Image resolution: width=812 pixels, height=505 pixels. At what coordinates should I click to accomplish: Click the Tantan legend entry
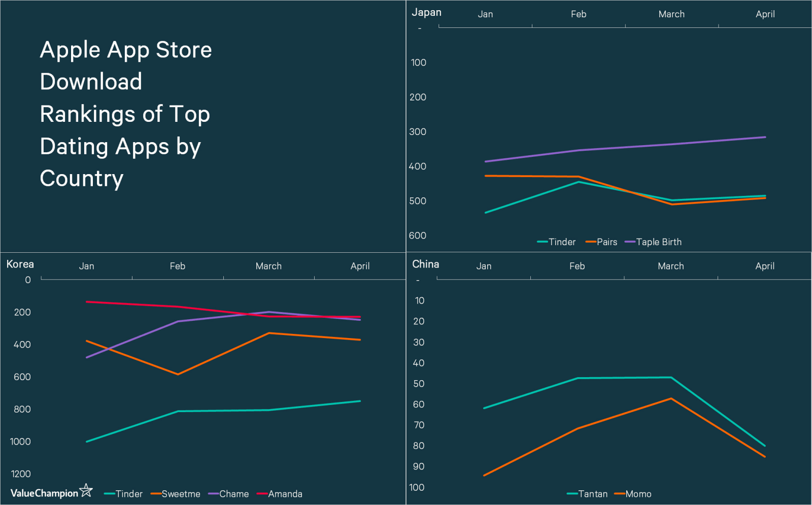click(587, 494)
